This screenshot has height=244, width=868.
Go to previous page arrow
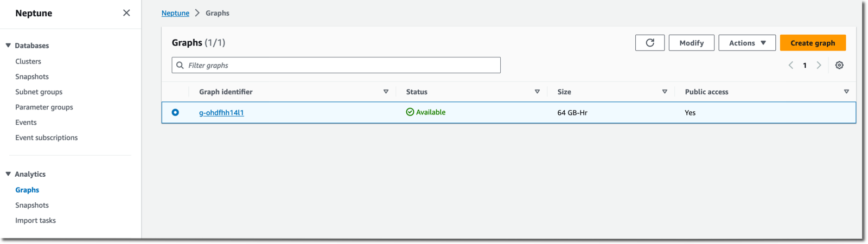click(791, 65)
